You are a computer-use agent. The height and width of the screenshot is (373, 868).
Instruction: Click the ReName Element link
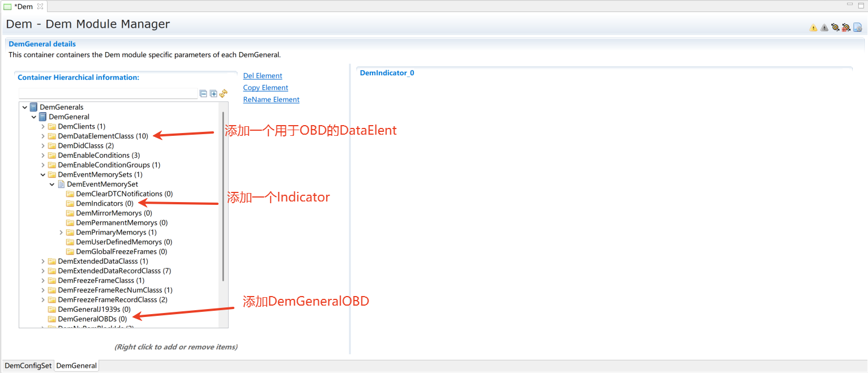[271, 100]
